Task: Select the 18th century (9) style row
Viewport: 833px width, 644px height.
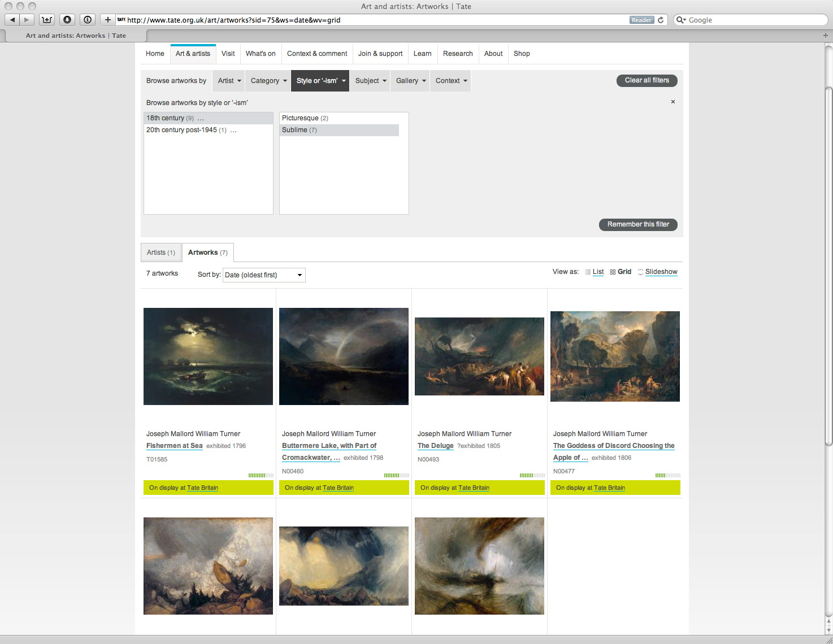Action: (209, 118)
